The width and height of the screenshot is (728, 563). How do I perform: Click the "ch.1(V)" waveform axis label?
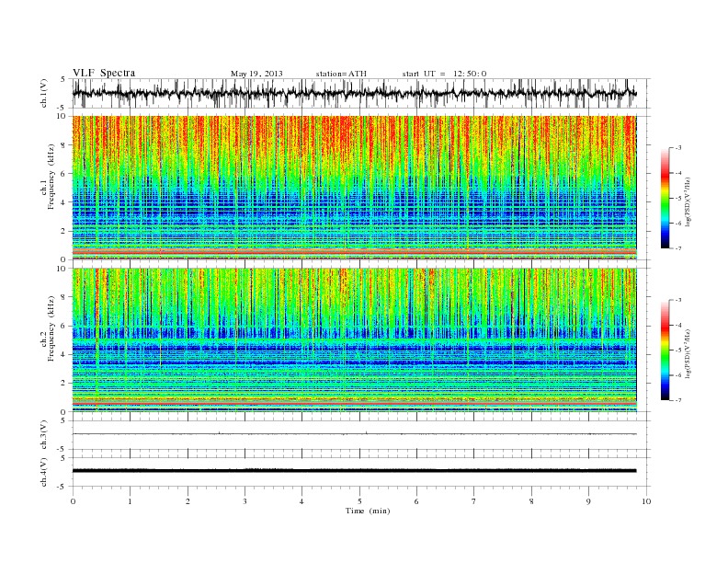click(x=43, y=93)
